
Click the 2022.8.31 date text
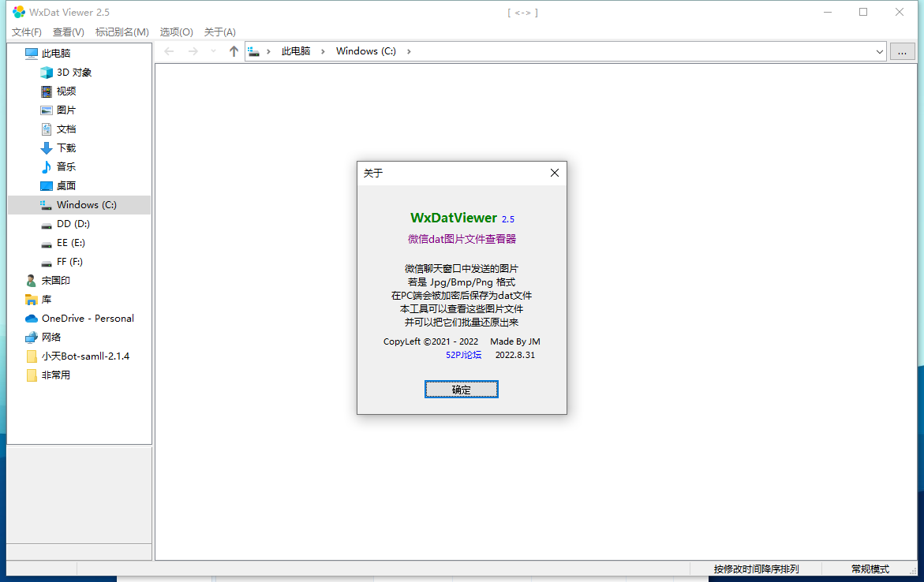coord(515,355)
